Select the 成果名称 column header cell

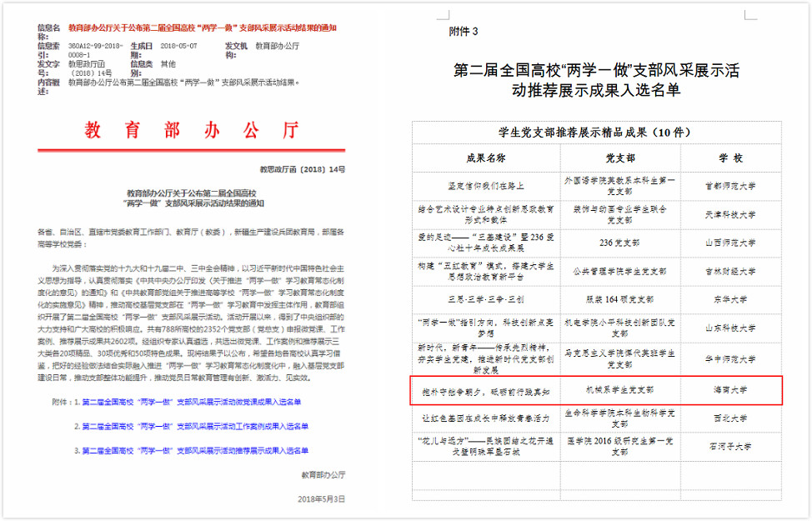[485, 158]
